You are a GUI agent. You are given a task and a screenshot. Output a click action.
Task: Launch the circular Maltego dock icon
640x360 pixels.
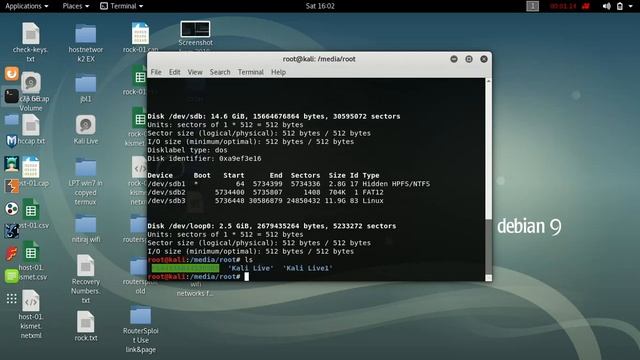point(11,209)
